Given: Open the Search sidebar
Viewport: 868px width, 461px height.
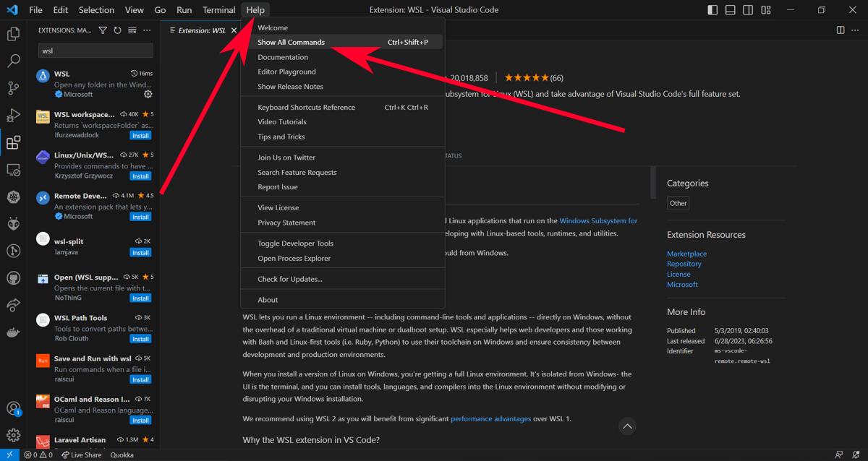Looking at the screenshot, I should (13, 61).
